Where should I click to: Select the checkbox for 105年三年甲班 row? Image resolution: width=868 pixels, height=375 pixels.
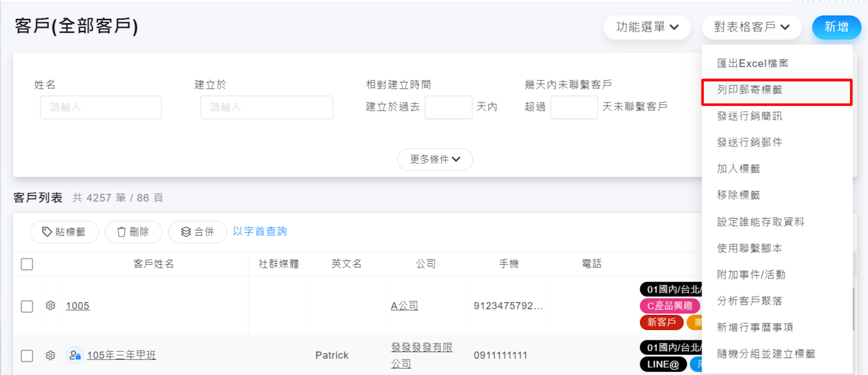coord(27,356)
